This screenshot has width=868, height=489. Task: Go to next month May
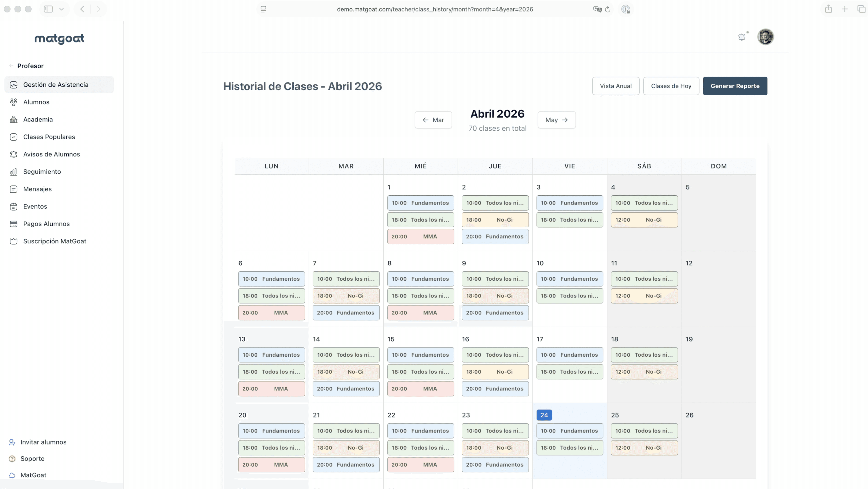556,120
